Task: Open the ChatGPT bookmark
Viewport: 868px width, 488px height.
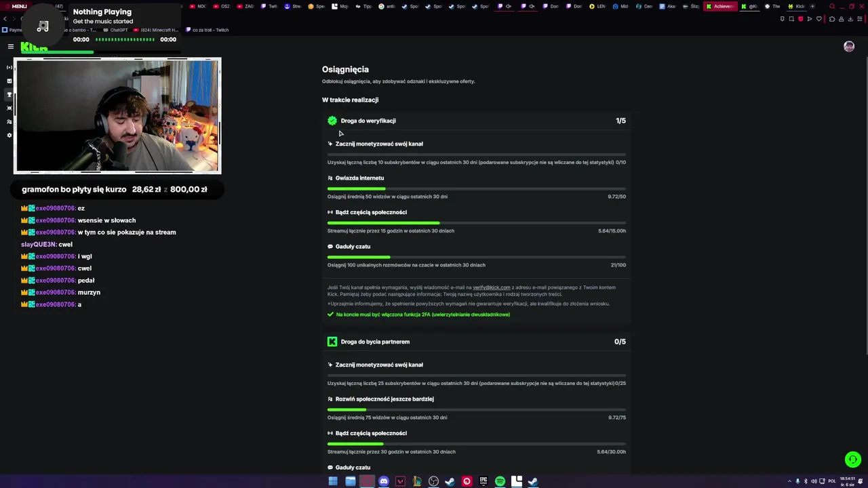Action: [116, 30]
